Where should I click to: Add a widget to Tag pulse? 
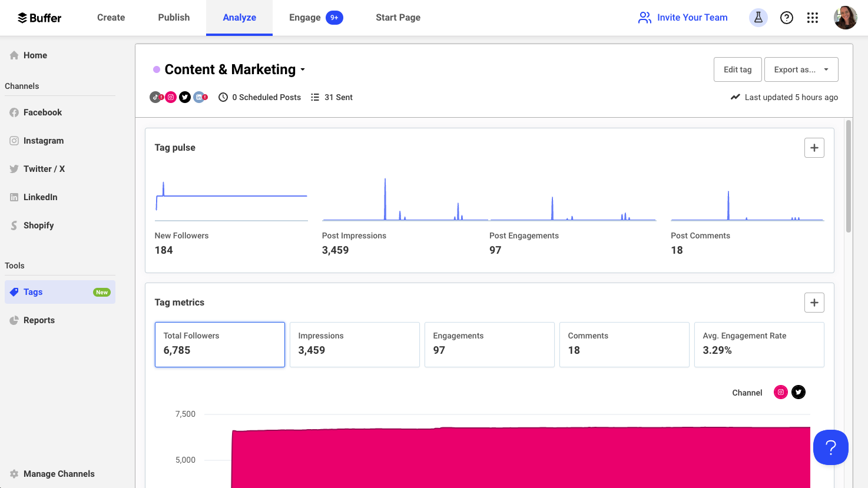point(814,148)
